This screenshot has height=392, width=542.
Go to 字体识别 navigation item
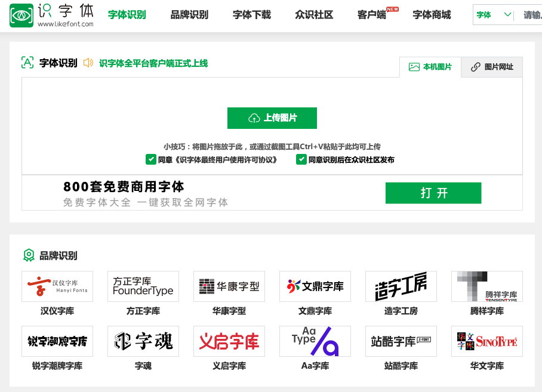pos(127,15)
